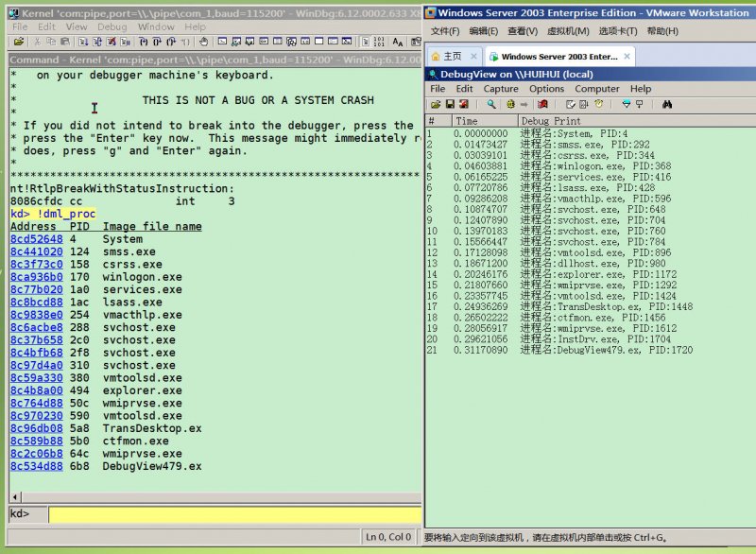Open the DebugView Computer menu
The width and height of the screenshot is (756, 554).
(597, 89)
